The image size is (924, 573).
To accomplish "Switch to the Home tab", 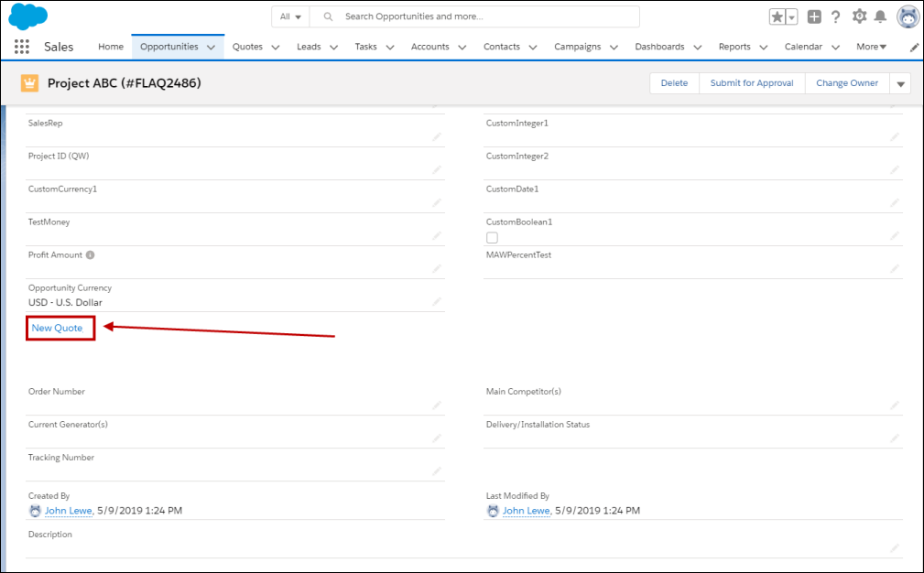I will click(110, 47).
